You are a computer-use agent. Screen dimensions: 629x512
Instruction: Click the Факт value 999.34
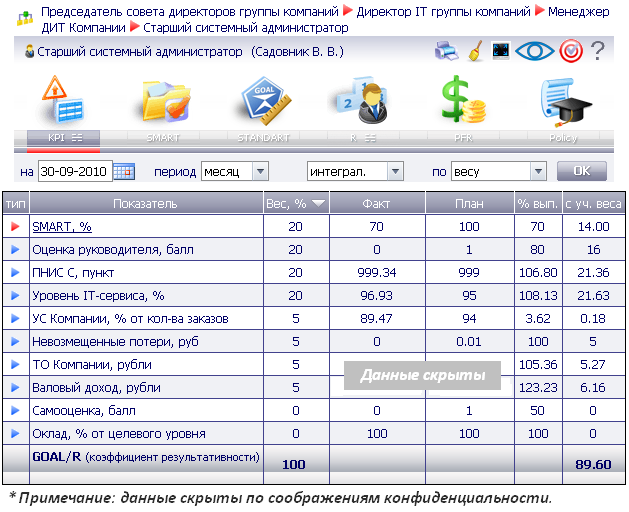pyautogui.click(x=377, y=273)
